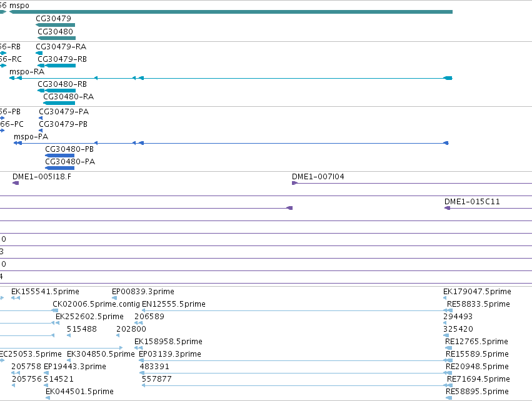Viewport: 532px width, 401px height.
Task: Click the 483391 EST label
Action: [x=154, y=367]
